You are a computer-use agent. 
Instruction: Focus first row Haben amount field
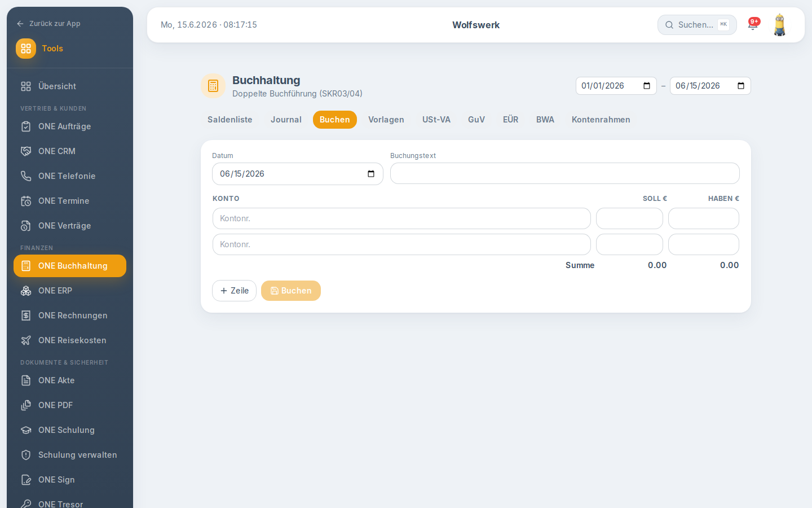pyautogui.click(x=704, y=218)
